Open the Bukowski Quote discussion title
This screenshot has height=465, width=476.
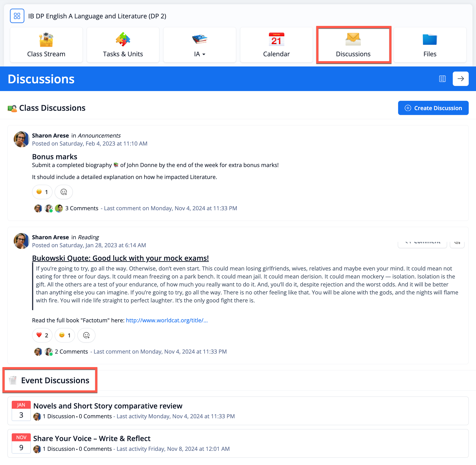pos(120,258)
